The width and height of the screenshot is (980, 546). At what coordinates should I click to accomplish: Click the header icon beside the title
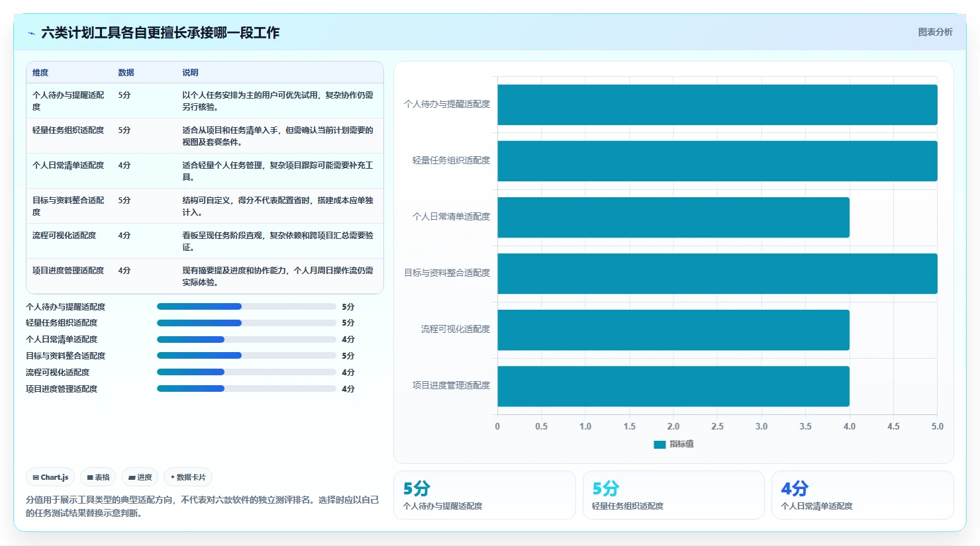coord(31,33)
